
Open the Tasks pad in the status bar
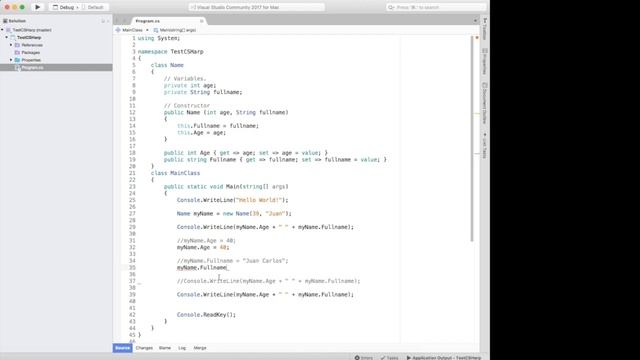389,358
